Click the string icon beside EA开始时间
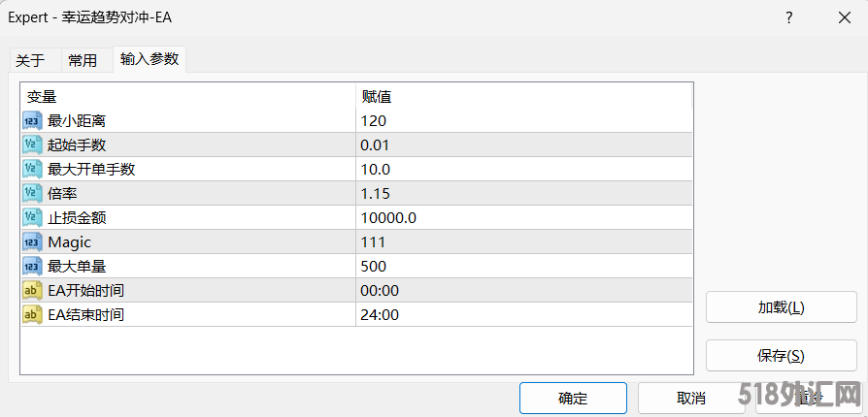Viewport: 868px width, 417px height. [32, 291]
